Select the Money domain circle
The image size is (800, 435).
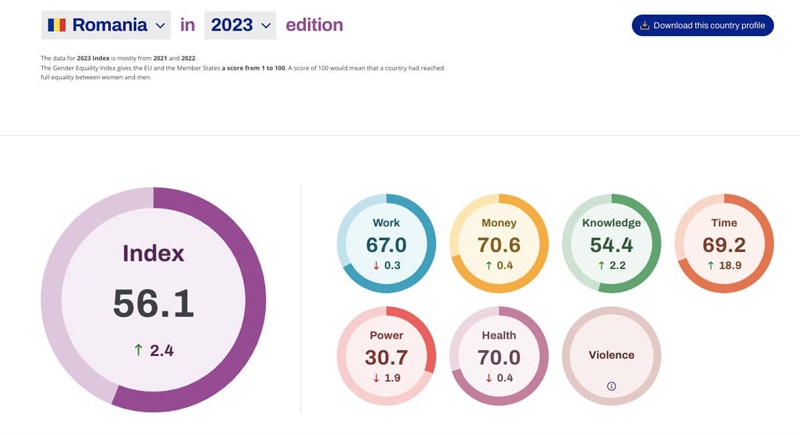tap(499, 245)
